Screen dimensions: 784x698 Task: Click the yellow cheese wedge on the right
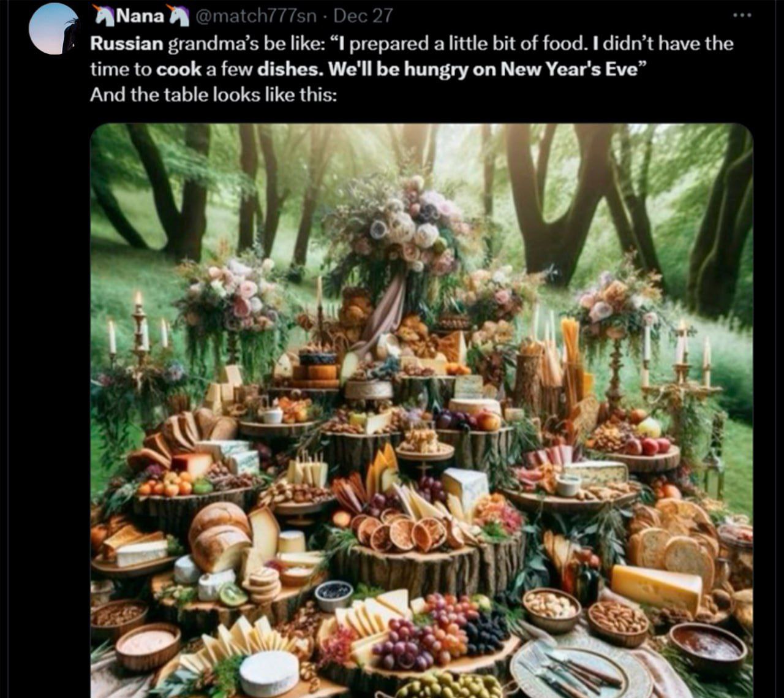point(657,588)
